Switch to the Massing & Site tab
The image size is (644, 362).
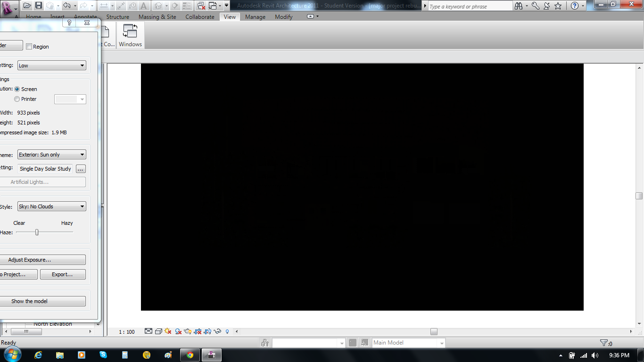tap(157, 16)
